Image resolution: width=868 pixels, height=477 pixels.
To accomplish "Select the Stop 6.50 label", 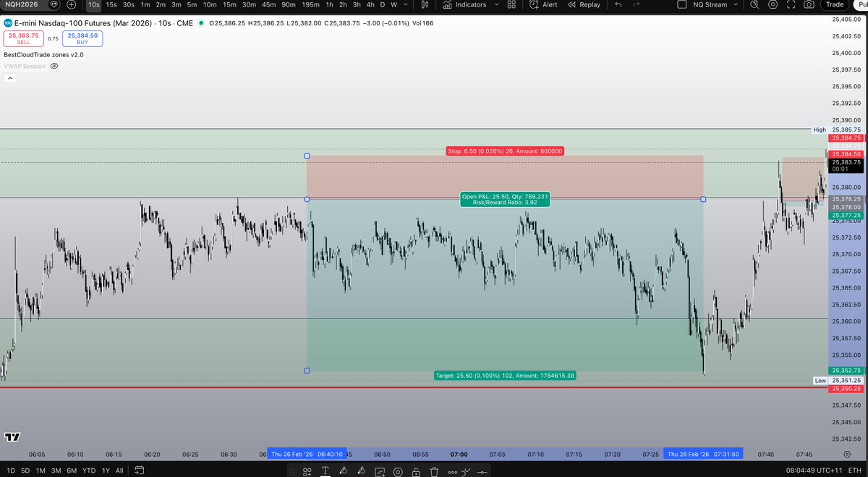I will coord(505,151).
